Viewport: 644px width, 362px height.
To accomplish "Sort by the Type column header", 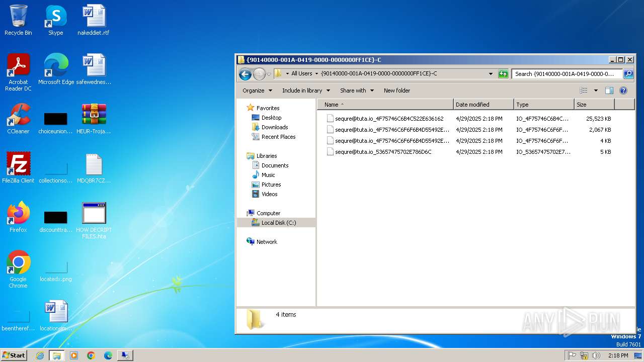I will [544, 105].
